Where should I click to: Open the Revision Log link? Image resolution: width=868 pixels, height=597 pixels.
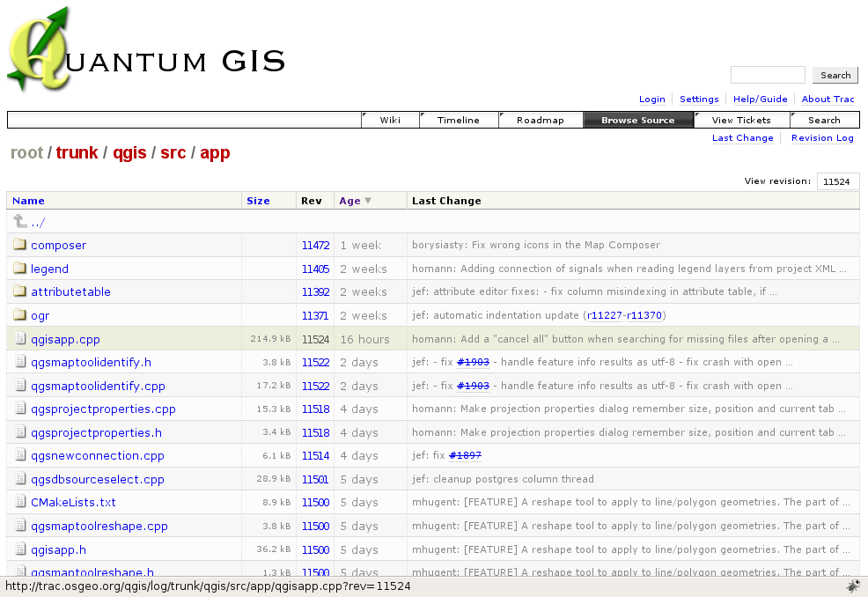pyautogui.click(x=822, y=138)
